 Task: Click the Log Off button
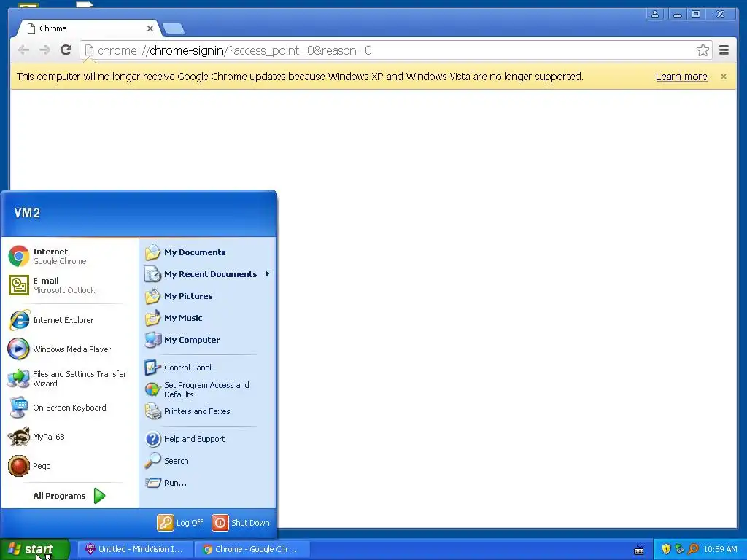(181, 523)
